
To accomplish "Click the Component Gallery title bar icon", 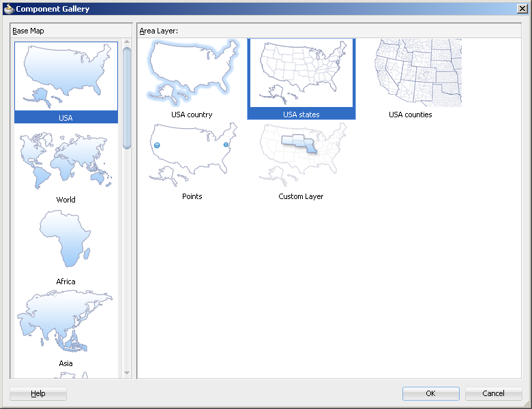I will click(9, 9).
